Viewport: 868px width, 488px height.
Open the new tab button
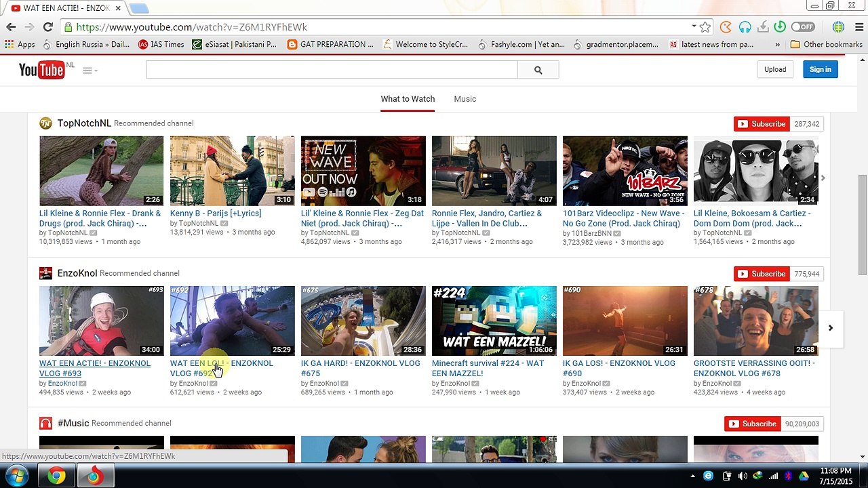click(138, 9)
